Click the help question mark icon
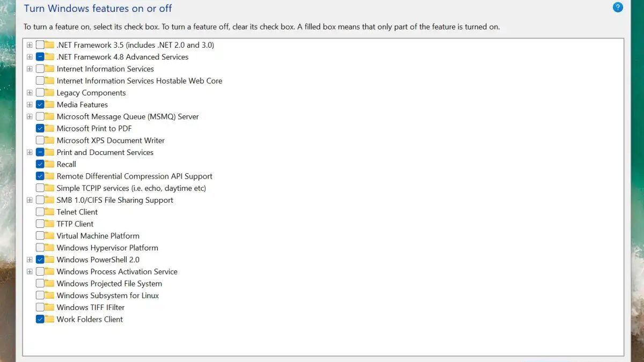 click(618, 8)
